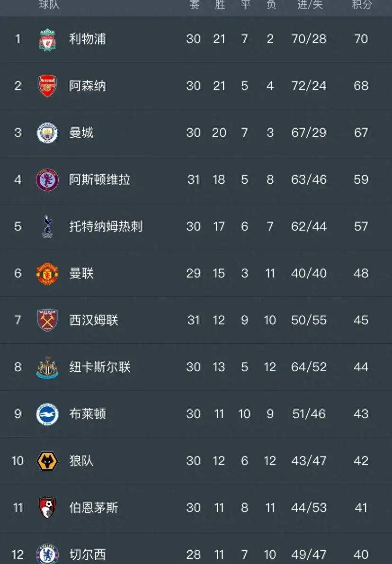The width and height of the screenshot is (392, 564).
Task: Click the Bournemouth club crest icon
Action: [47, 508]
